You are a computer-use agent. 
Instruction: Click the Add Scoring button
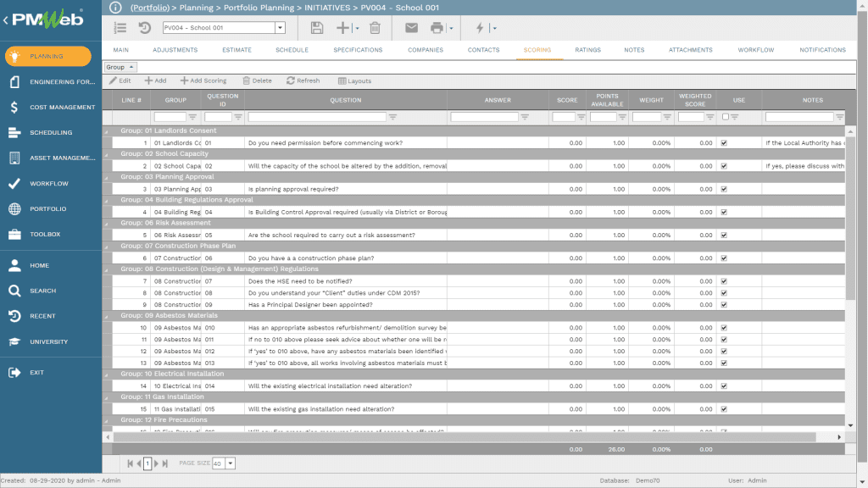[x=203, y=80]
